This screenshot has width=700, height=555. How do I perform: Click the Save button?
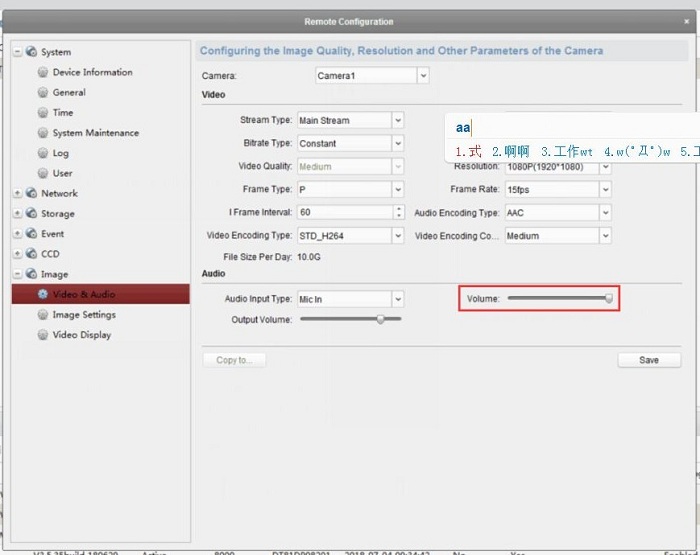click(649, 360)
